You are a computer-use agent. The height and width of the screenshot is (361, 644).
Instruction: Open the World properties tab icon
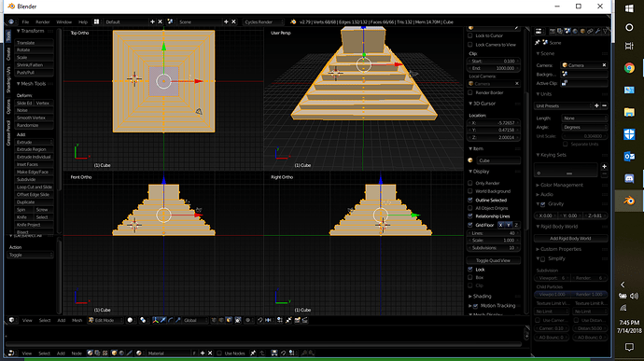(x=575, y=31)
